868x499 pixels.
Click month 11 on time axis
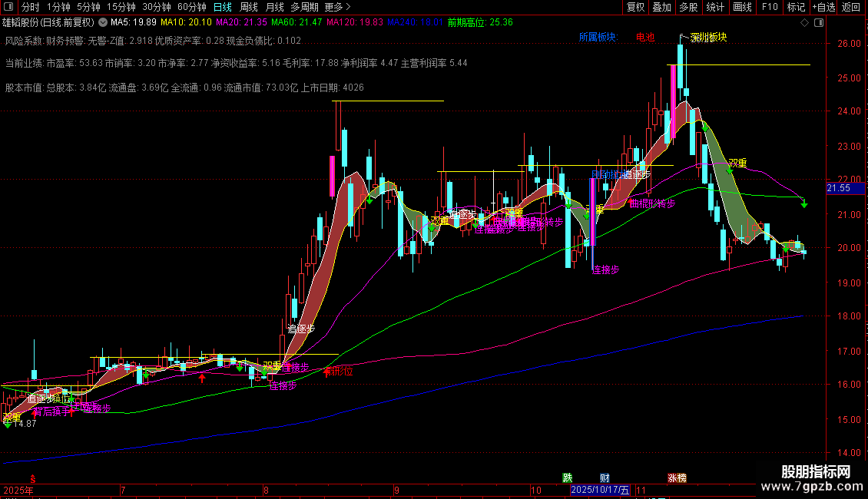(641, 490)
